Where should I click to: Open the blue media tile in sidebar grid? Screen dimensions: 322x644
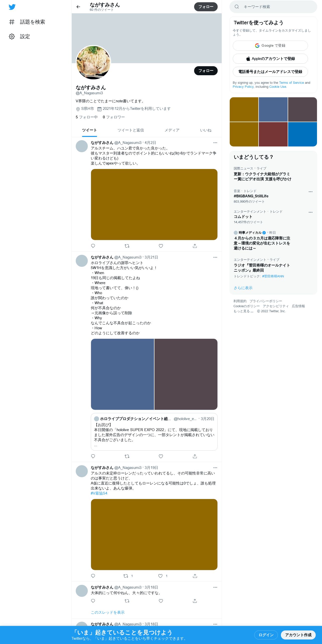click(x=302, y=134)
